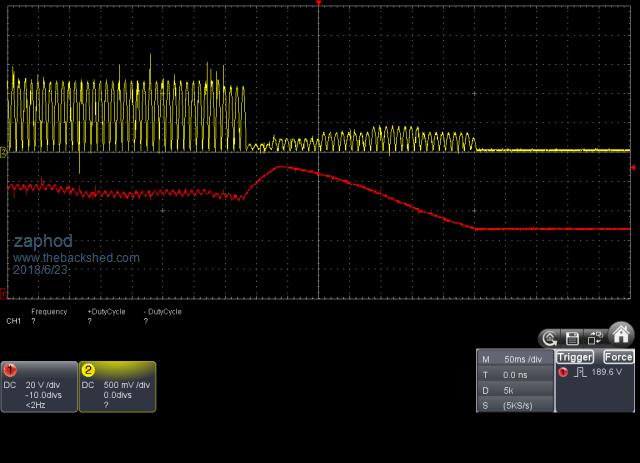Screen dimensions: 640x463
Task: Click the trigger level value 189.6 V
Action: (x=607, y=372)
